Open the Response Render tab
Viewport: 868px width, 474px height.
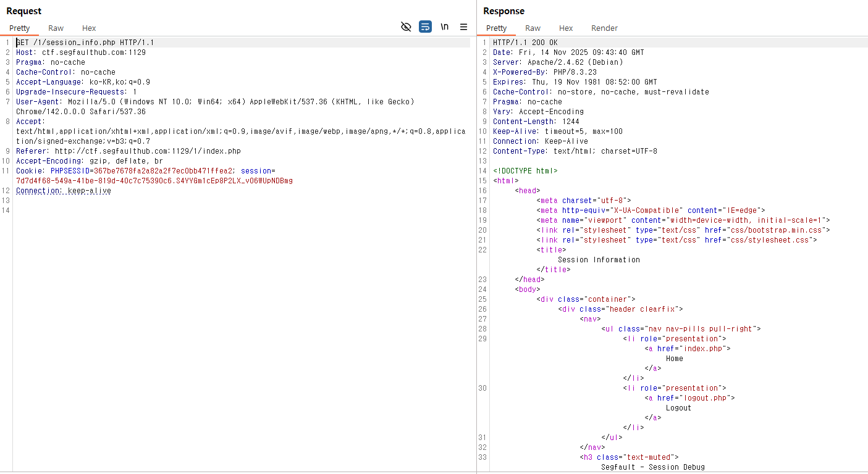point(604,28)
